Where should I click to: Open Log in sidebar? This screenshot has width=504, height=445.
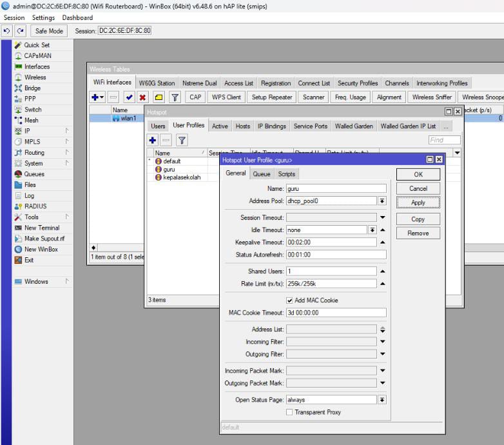coord(29,195)
